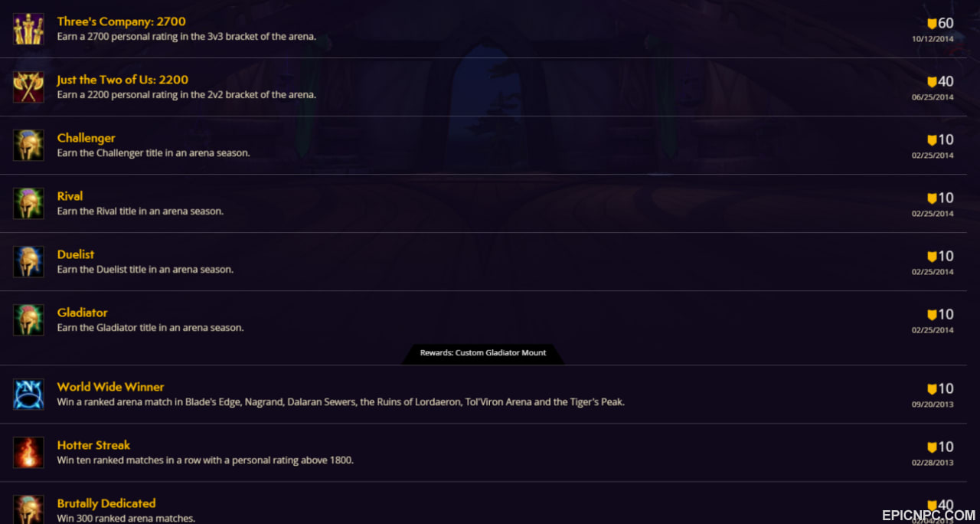Open the Just the Two of Us: 2200 title
980x524 pixels.
(x=122, y=80)
